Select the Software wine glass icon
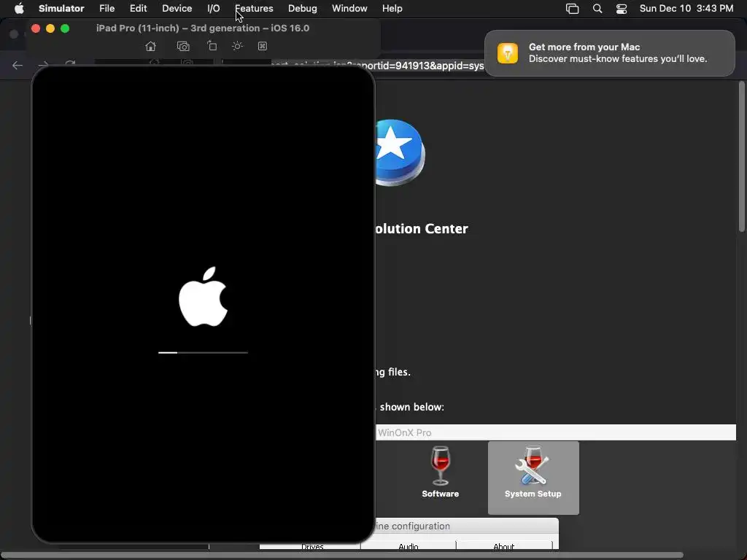 point(440,472)
